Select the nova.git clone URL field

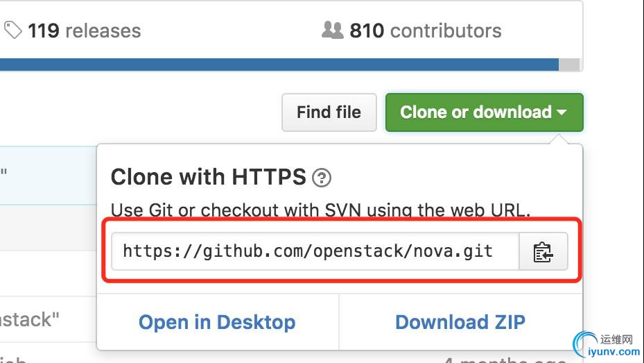(315, 251)
